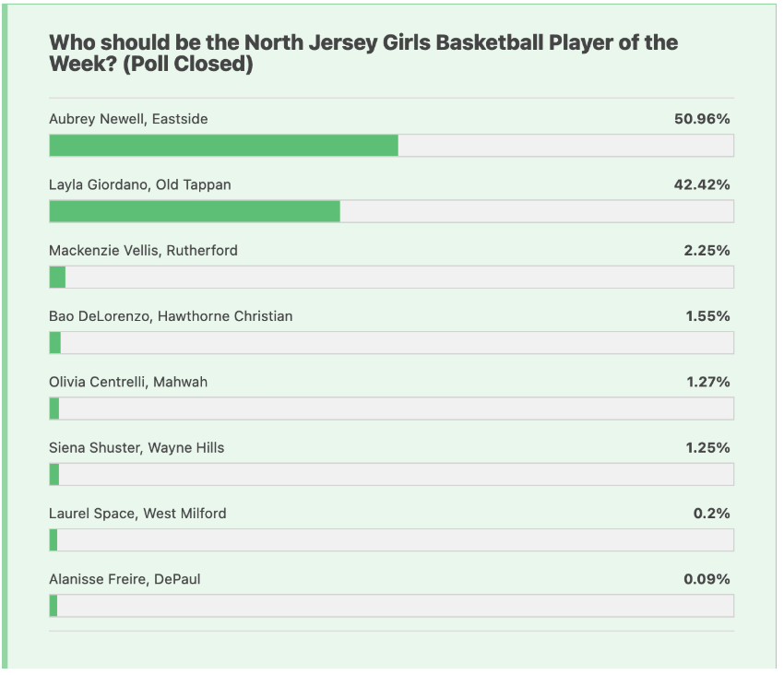The width and height of the screenshot is (784, 675).
Task: Select the Laurel Space, West Milford option
Action: pyautogui.click(x=137, y=513)
